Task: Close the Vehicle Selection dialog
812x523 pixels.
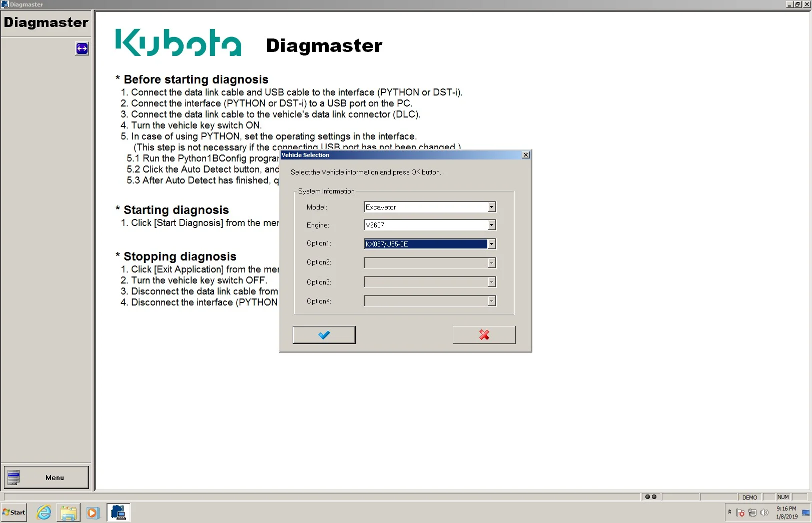Action: [526, 155]
